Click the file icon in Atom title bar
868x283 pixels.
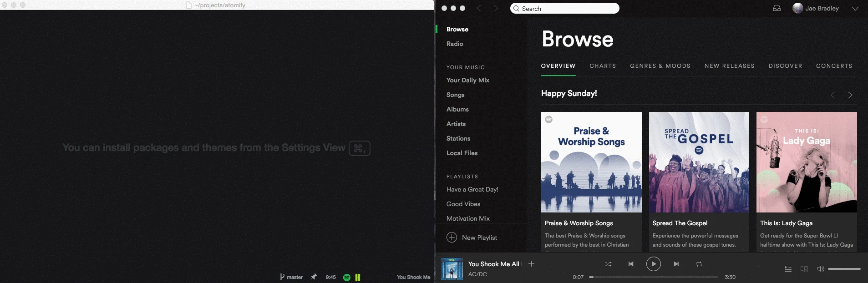click(189, 5)
